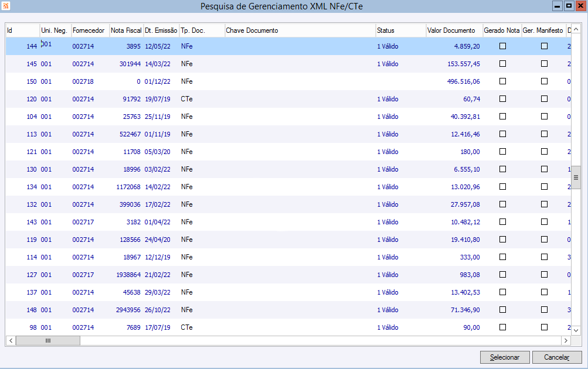Click Id 121 cell
This screenshot has width=588, height=369.
32,152
